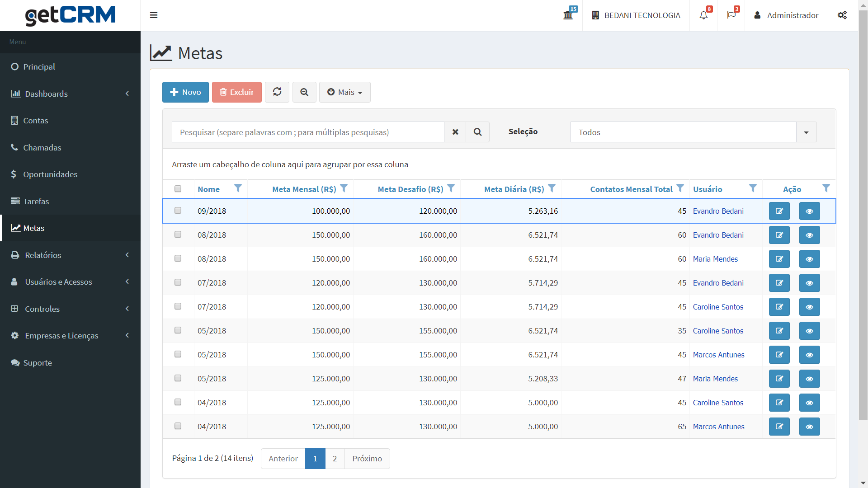Viewport: 868px width, 488px height.
Task: Expand the Relatórios sidebar menu
Action: [x=70, y=255]
